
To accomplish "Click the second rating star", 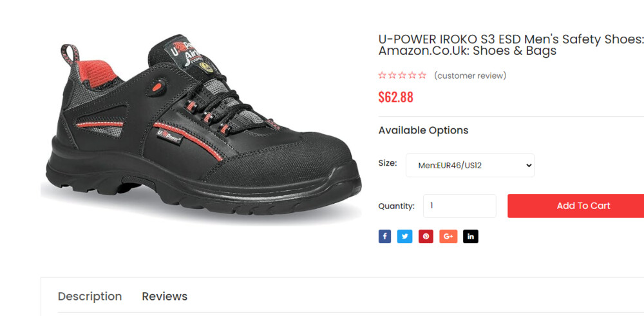I will [x=392, y=75].
